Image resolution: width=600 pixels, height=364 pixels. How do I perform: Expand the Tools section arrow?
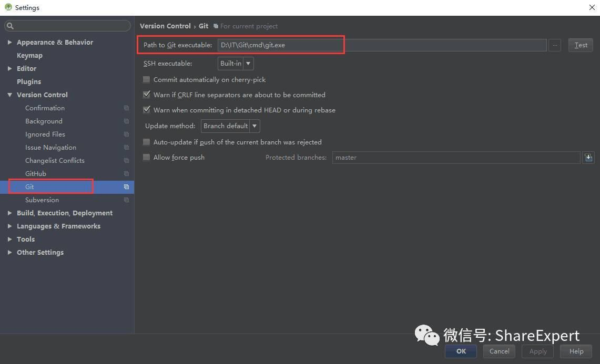tap(9, 240)
